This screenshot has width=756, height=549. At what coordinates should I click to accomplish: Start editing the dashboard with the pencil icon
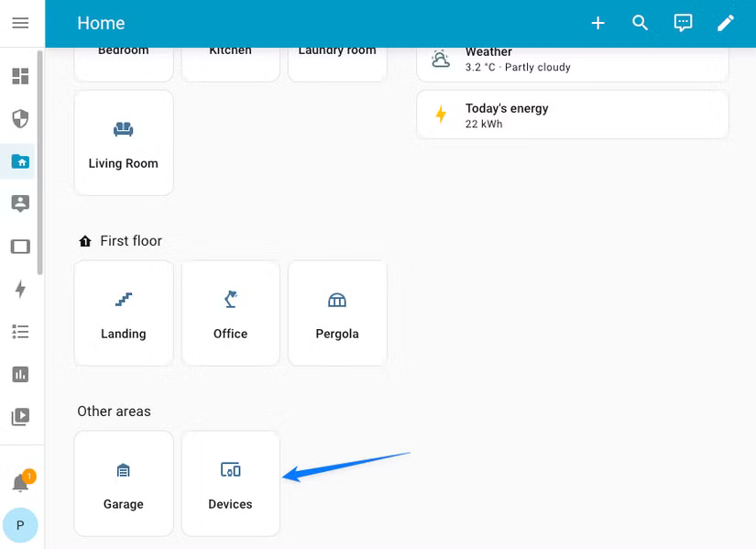[726, 23]
